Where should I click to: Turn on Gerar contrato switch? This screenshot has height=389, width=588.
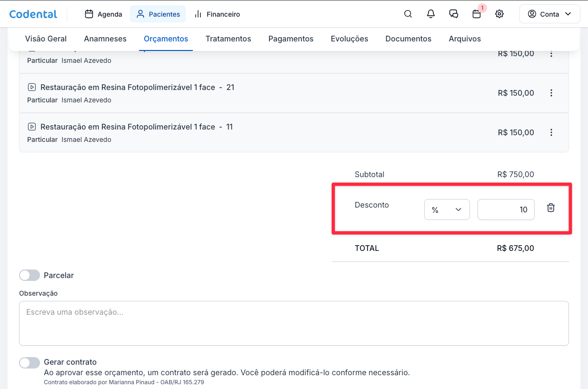coord(30,363)
